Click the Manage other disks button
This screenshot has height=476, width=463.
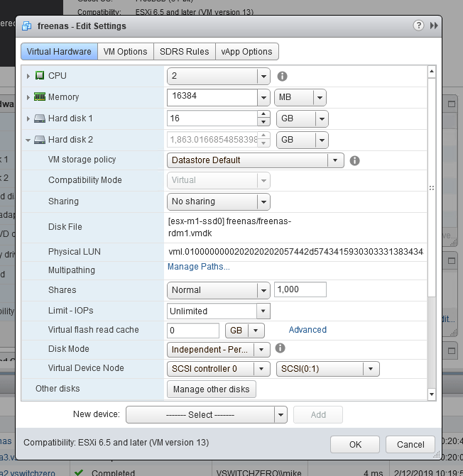click(x=212, y=389)
